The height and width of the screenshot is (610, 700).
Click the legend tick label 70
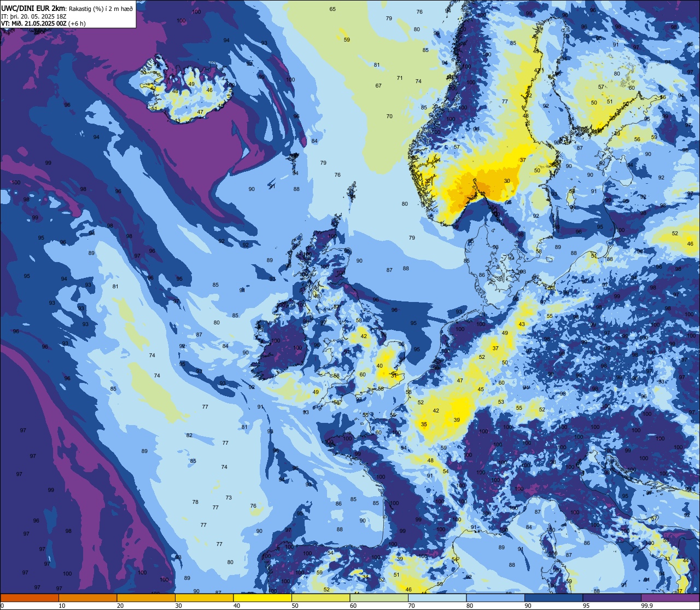tap(411, 606)
